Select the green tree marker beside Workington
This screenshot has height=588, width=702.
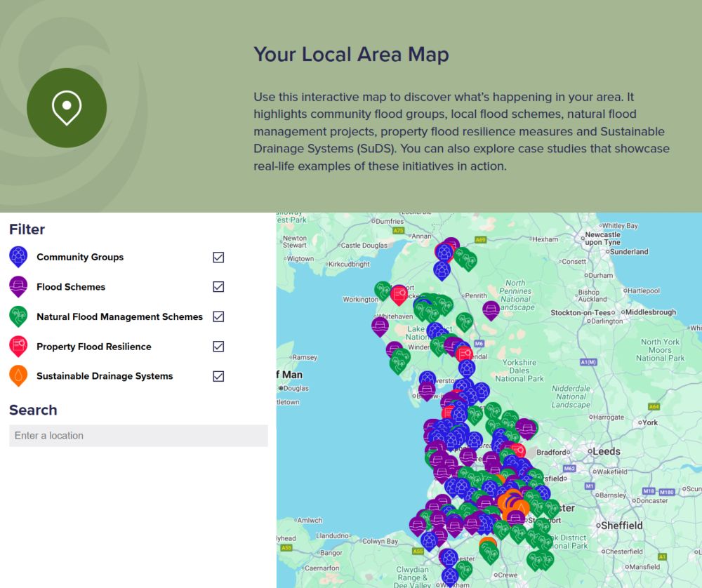click(x=383, y=290)
